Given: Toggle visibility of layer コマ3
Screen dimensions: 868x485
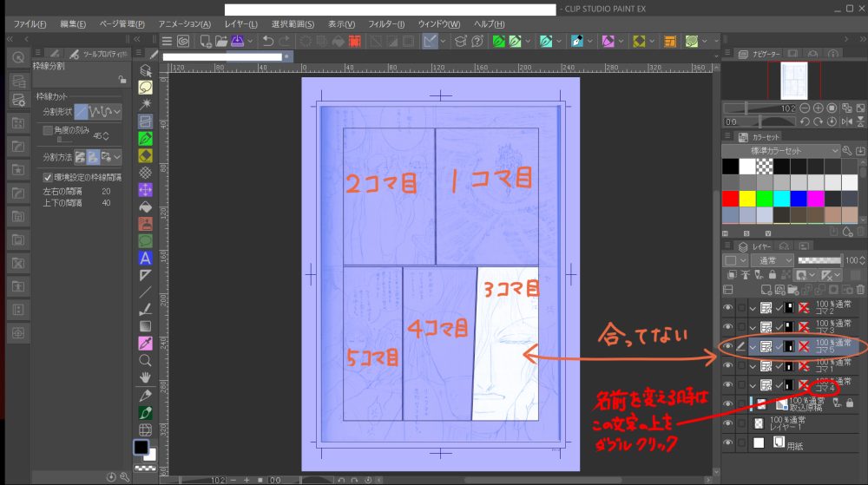Looking at the screenshot, I should (728, 327).
